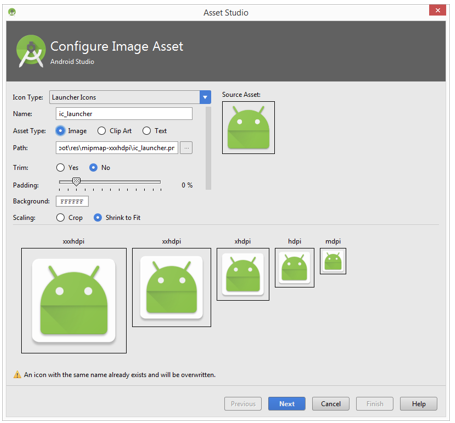Open the Background FFFFFF color swatch
The width and height of the screenshot is (455, 423).
[72, 201]
